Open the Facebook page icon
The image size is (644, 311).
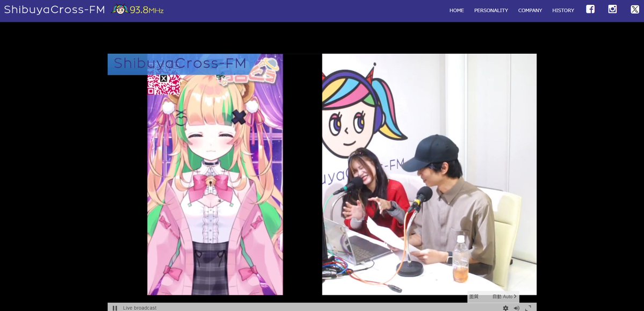590,9
